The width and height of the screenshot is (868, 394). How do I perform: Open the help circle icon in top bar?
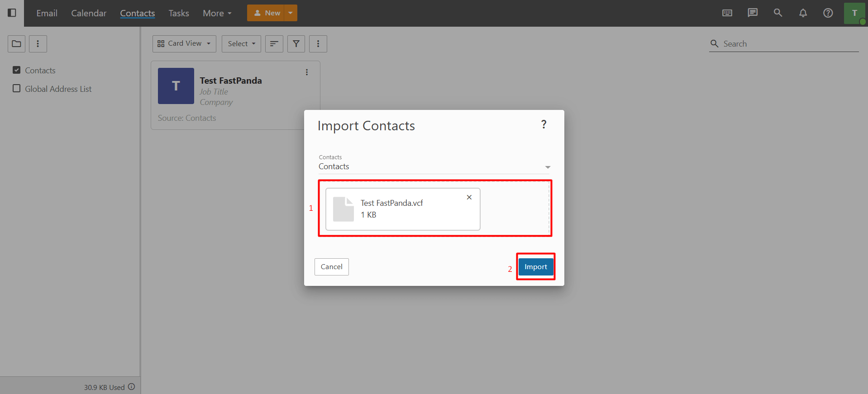pyautogui.click(x=828, y=13)
